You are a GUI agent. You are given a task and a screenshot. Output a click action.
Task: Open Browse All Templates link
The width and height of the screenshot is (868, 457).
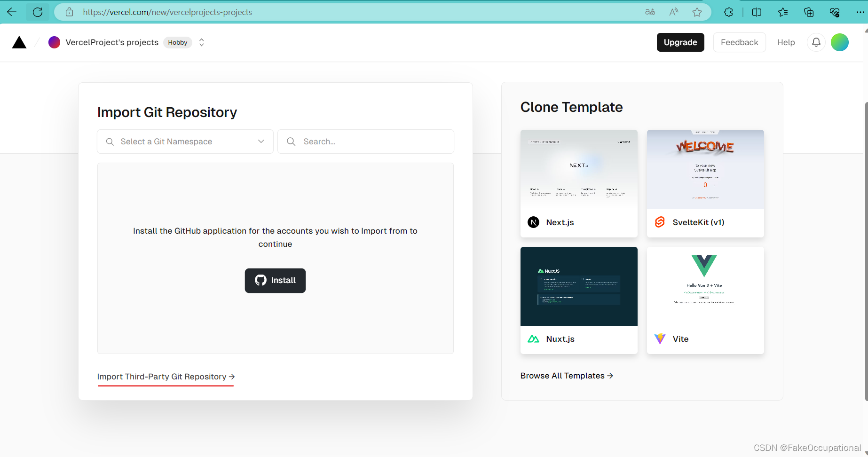coord(567,376)
